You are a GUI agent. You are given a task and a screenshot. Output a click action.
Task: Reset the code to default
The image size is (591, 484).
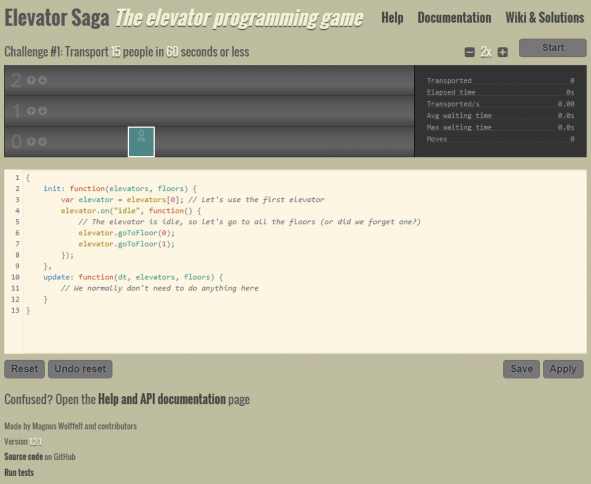pyautogui.click(x=24, y=369)
